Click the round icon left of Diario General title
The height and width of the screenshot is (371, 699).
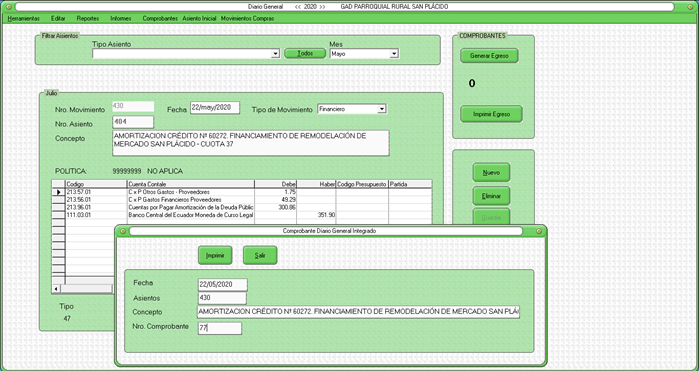click(9, 7)
